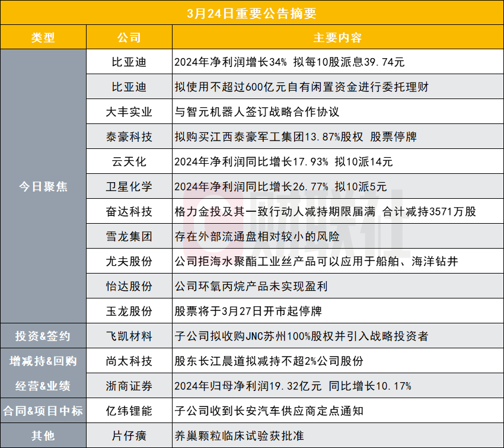This screenshot has height=448, width=504.
Task: Click text 养巢颗粒临床试验获批准
Action: click(239, 436)
